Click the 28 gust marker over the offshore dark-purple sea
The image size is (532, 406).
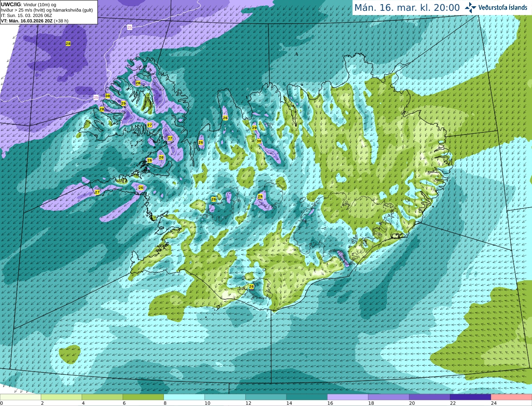point(68,44)
